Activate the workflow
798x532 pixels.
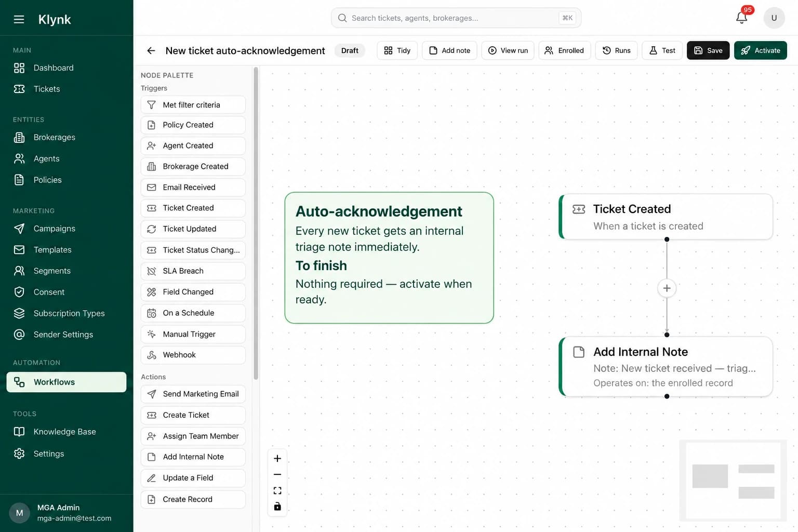click(760, 50)
